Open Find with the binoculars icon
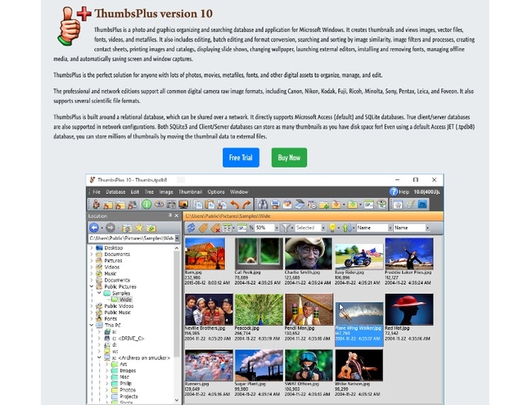Image resolution: width=532 pixels, height=405 pixels. (263, 205)
